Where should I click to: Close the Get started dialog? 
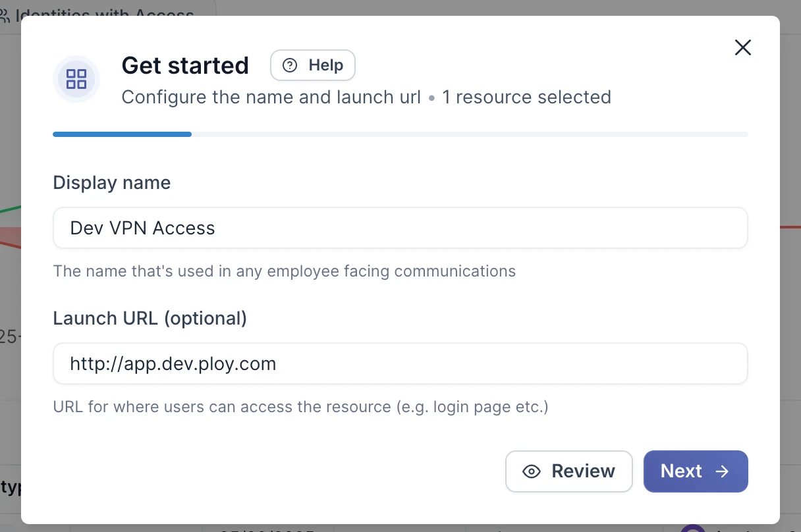tap(743, 47)
